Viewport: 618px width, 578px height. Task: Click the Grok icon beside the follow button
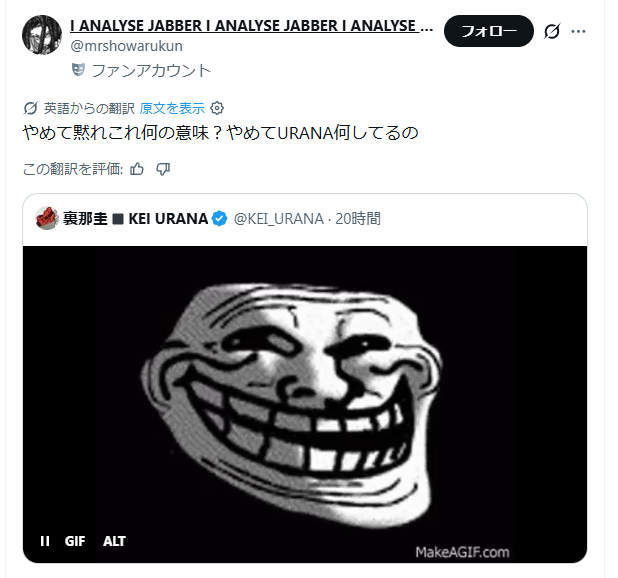point(552,31)
